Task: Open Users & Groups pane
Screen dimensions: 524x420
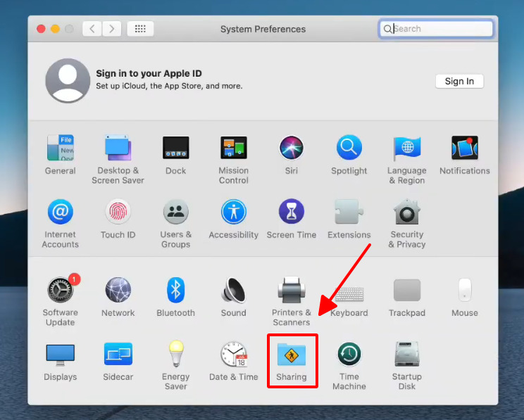Action: 176,212
